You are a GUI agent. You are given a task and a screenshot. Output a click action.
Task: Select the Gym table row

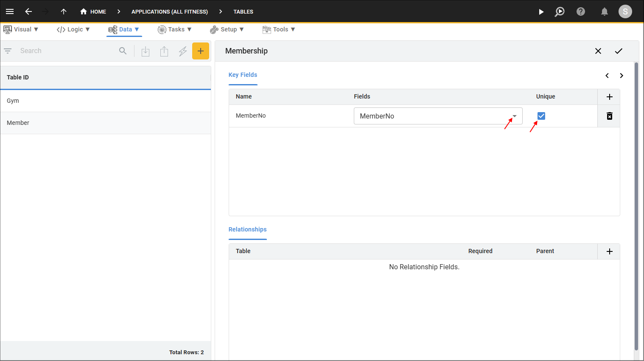[x=106, y=101]
